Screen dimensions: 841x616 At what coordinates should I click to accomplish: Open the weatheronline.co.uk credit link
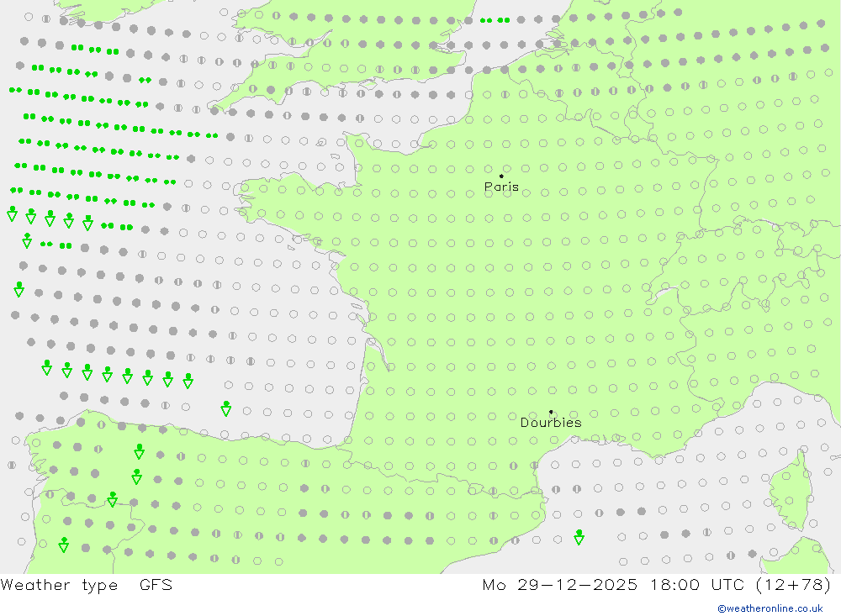770,608
